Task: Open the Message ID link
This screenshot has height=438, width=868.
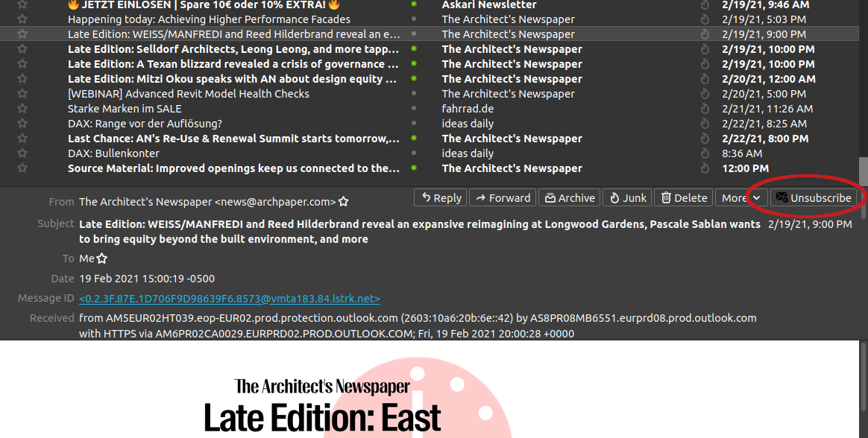Action: point(229,299)
